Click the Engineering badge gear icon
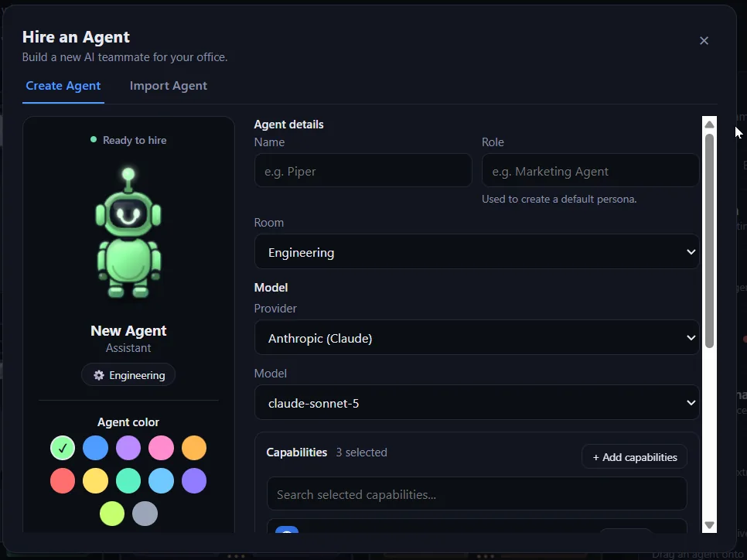This screenshot has height=560, width=747. tap(99, 375)
